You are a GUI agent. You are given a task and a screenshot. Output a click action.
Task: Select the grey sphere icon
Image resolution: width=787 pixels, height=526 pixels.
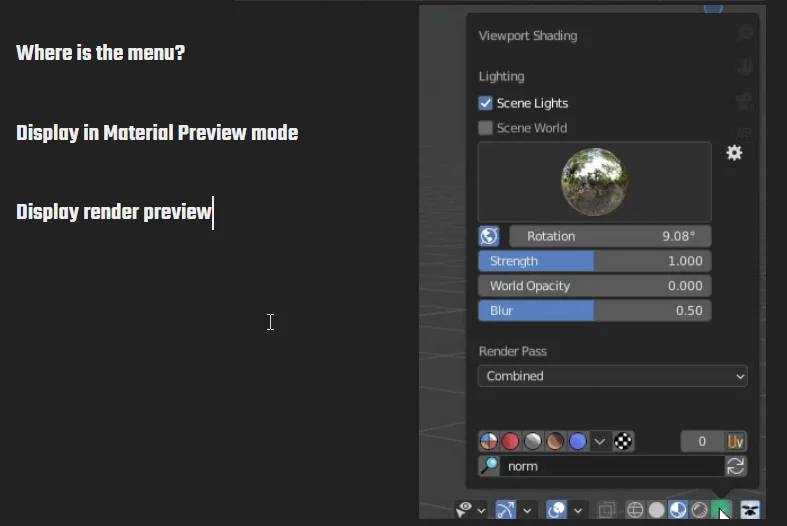click(533, 442)
